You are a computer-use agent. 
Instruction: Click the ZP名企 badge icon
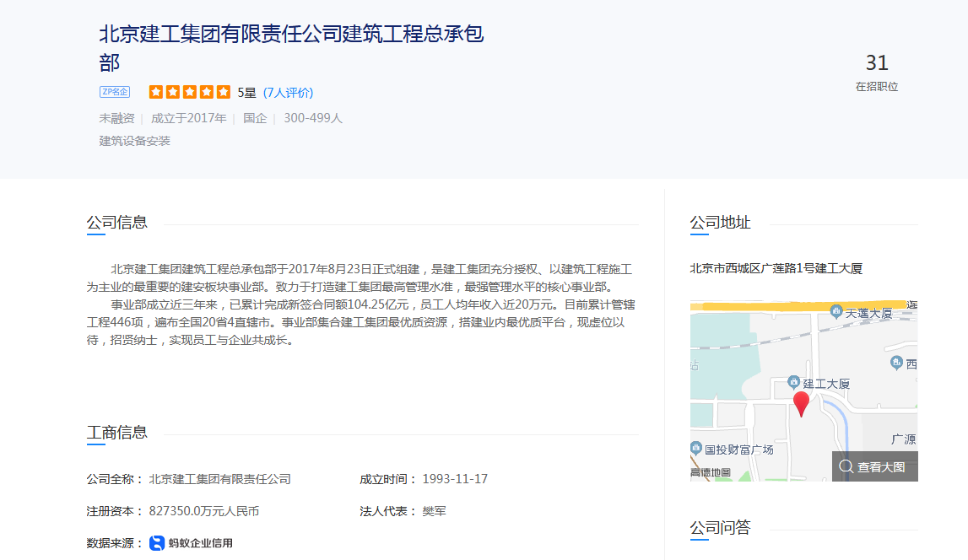tap(115, 92)
